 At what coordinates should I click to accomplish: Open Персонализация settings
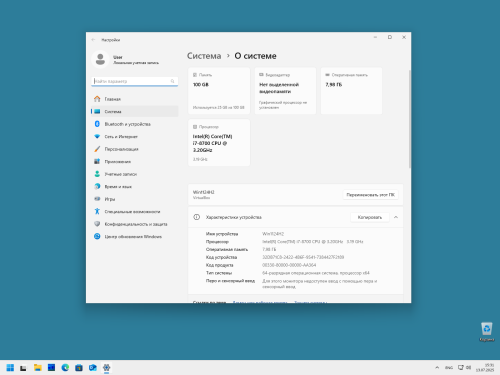134,149
